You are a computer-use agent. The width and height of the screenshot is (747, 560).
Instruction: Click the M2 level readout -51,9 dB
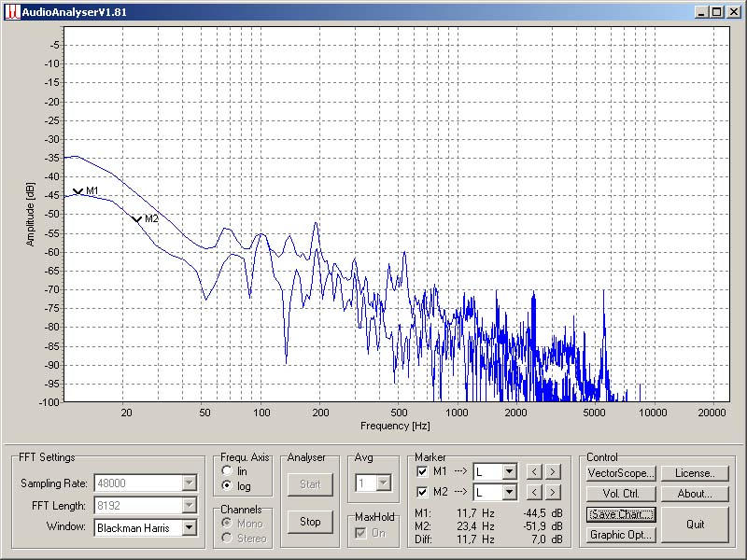[x=543, y=526]
